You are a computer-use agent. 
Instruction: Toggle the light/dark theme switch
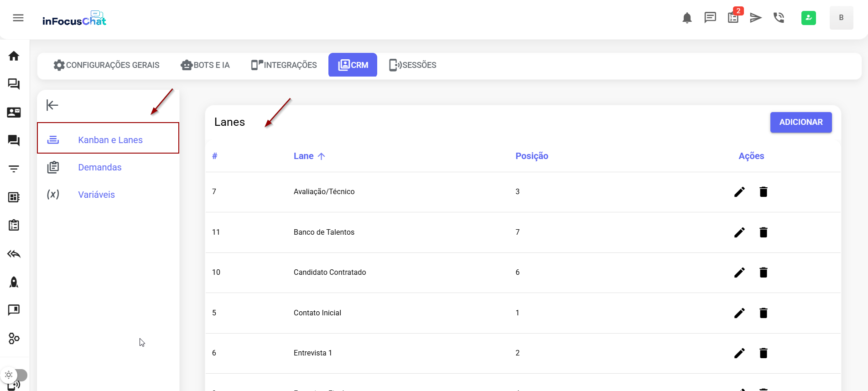15,375
